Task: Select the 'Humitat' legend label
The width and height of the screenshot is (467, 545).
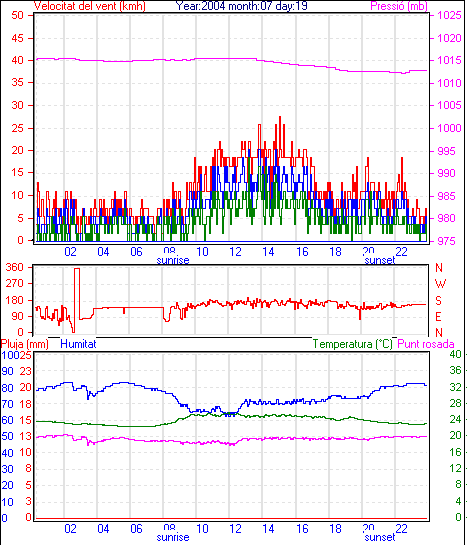Action: (78, 344)
